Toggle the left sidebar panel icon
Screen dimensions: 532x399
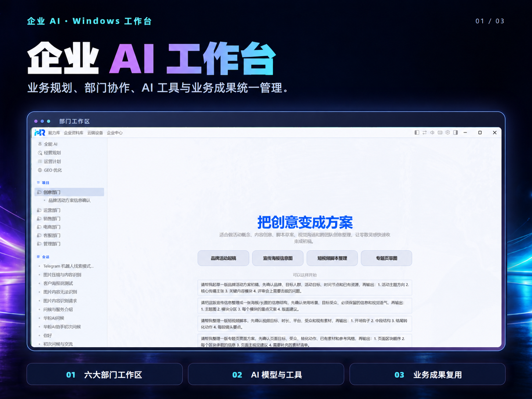(x=417, y=133)
